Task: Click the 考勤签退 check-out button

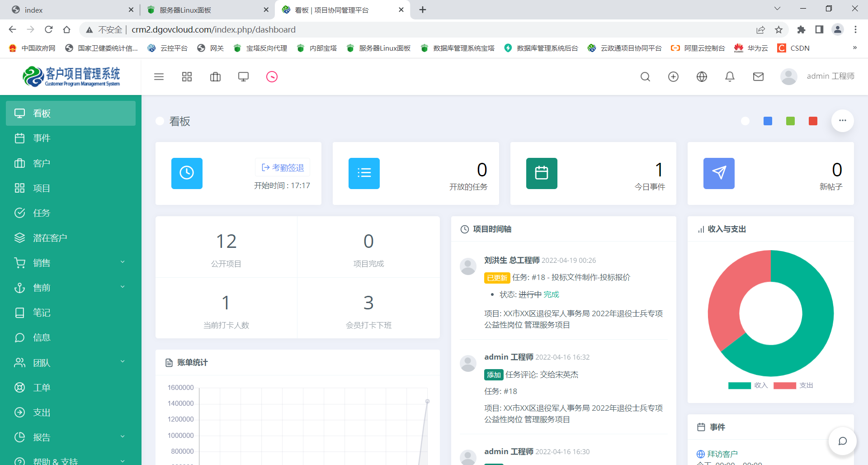Action: pos(283,168)
